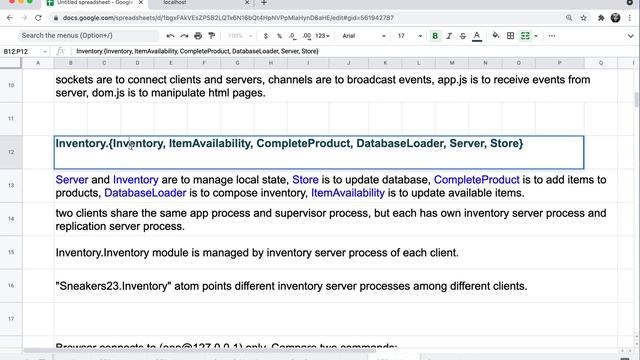
Task: Select column A header
Action: click(x=38, y=63)
